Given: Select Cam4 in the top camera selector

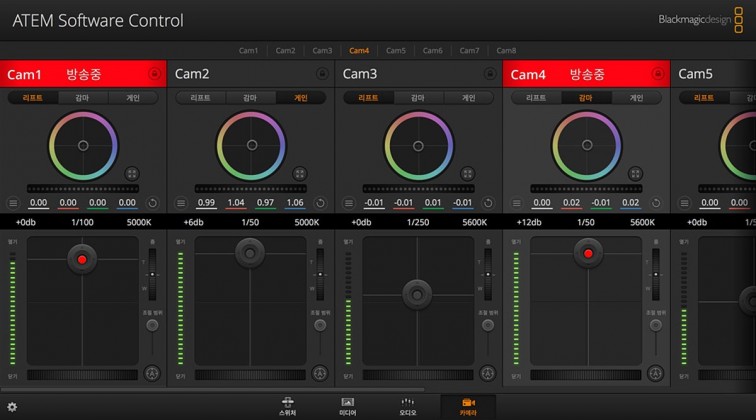Looking at the screenshot, I should coord(359,50).
